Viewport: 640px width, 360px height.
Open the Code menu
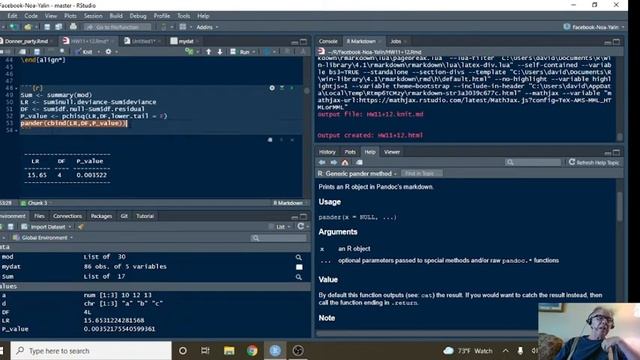(31, 16)
